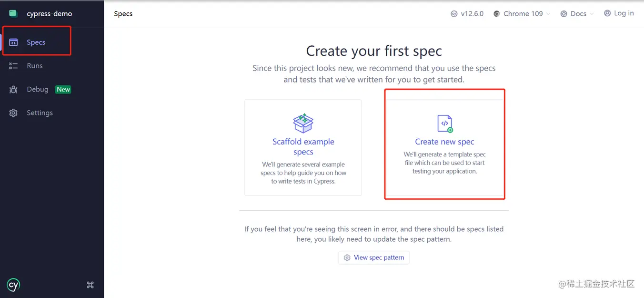Screen dimensions: 644x298
Task: Click the green New badge
Action: point(63,90)
